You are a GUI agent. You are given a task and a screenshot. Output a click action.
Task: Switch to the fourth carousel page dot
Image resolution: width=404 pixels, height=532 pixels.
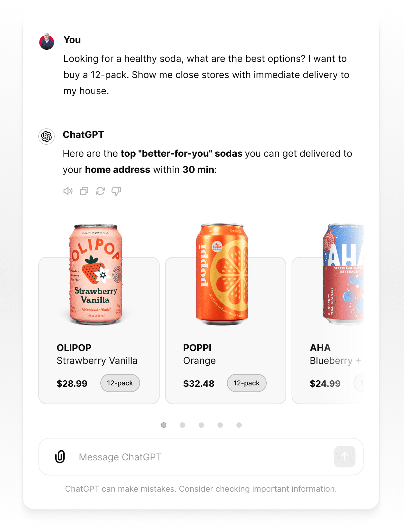click(x=220, y=425)
